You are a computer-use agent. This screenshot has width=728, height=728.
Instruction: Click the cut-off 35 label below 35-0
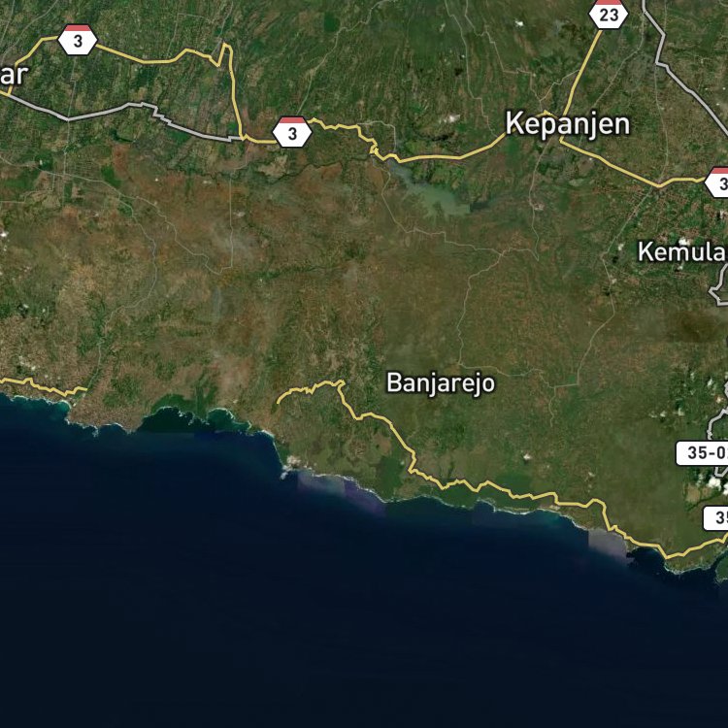pyautogui.click(x=716, y=518)
